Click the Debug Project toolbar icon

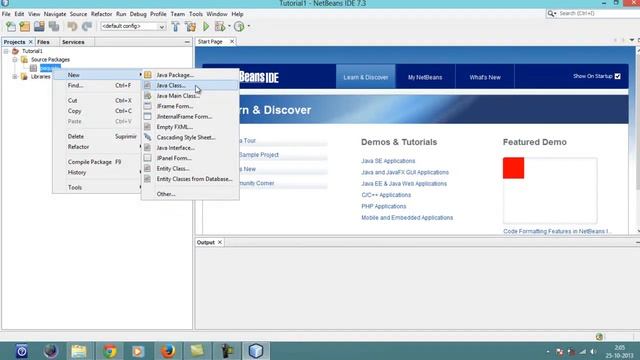click(220, 27)
